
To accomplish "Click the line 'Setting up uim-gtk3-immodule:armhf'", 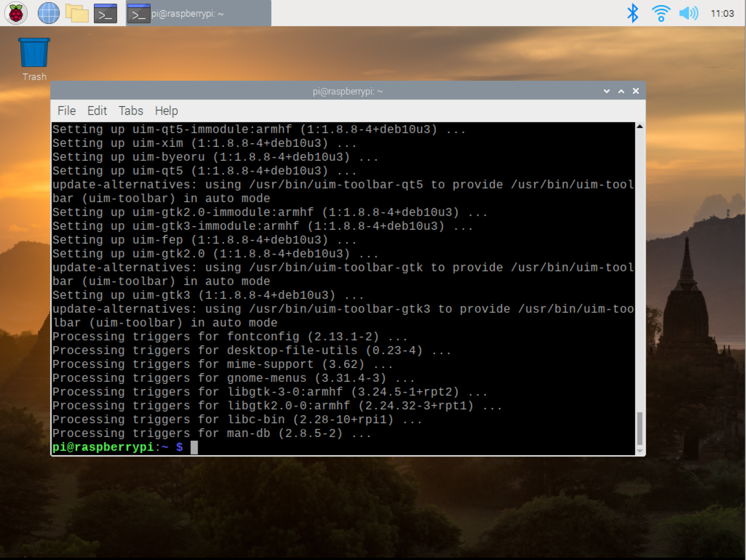I will [x=263, y=226].
